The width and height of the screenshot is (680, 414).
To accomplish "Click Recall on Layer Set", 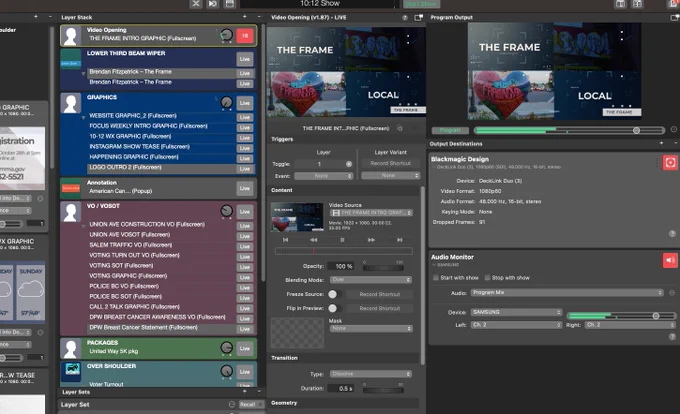I will pos(247,404).
